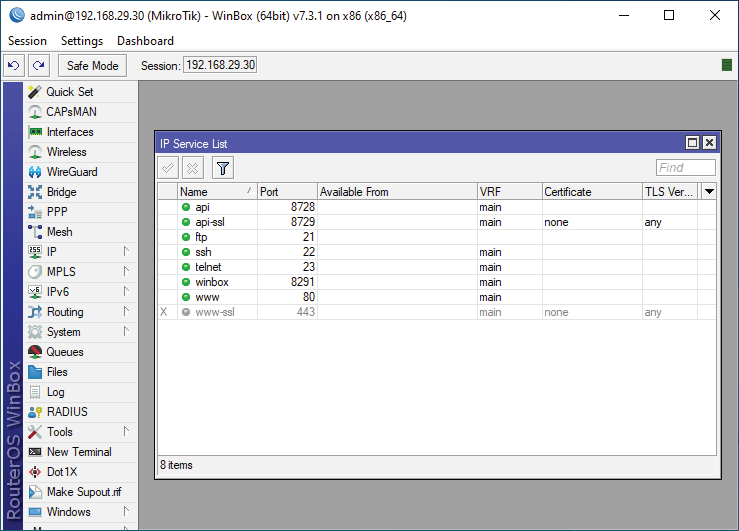Open the Settings menu
The image size is (739, 531).
click(x=82, y=41)
